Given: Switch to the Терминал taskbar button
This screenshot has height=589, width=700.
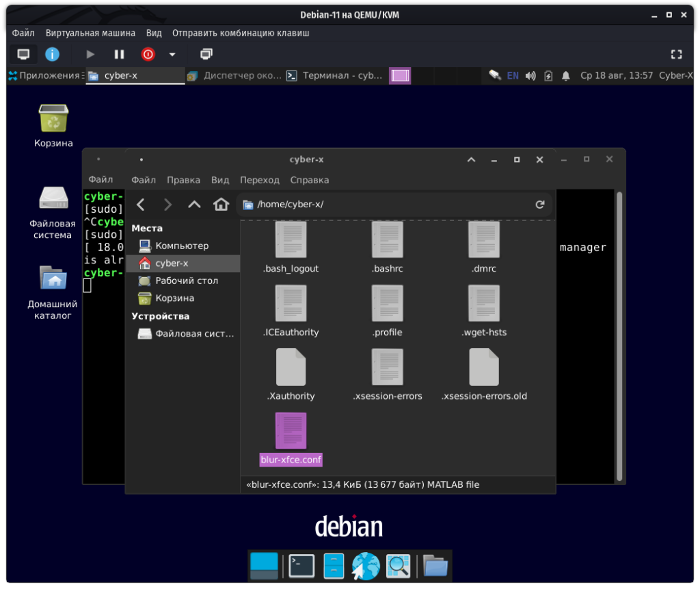Looking at the screenshot, I should pos(335,75).
